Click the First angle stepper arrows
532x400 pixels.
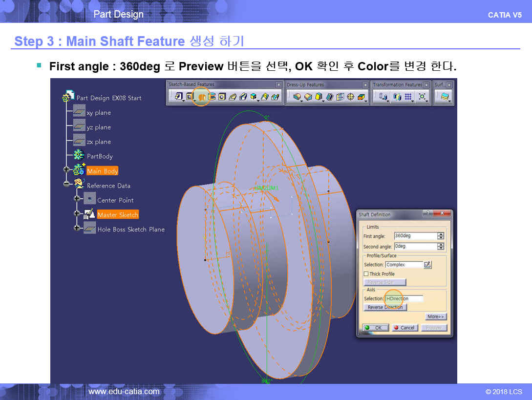[x=441, y=236]
